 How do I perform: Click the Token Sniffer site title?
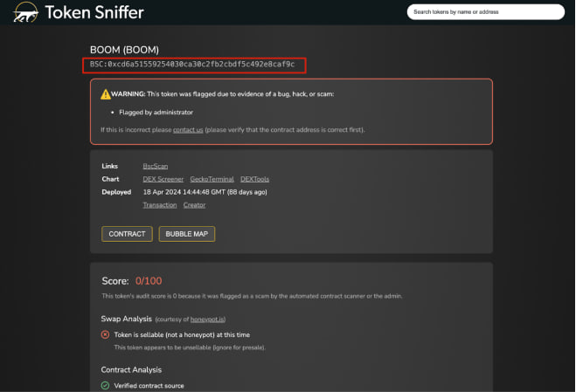coord(94,12)
